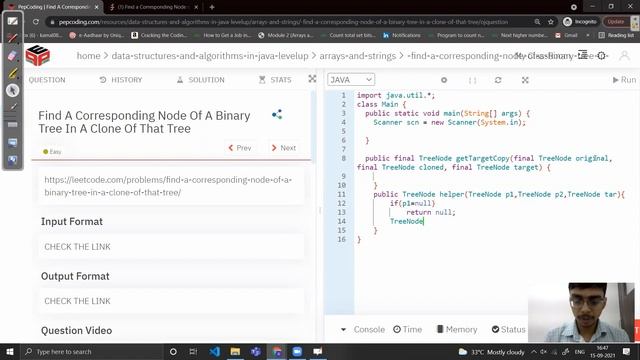Go to the Prev question

[x=240, y=148]
